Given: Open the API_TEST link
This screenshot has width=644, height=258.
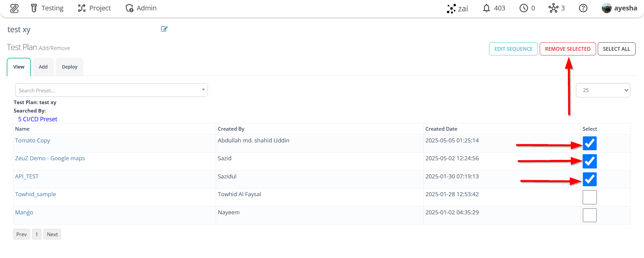Looking at the screenshot, I should tap(27, 176).
